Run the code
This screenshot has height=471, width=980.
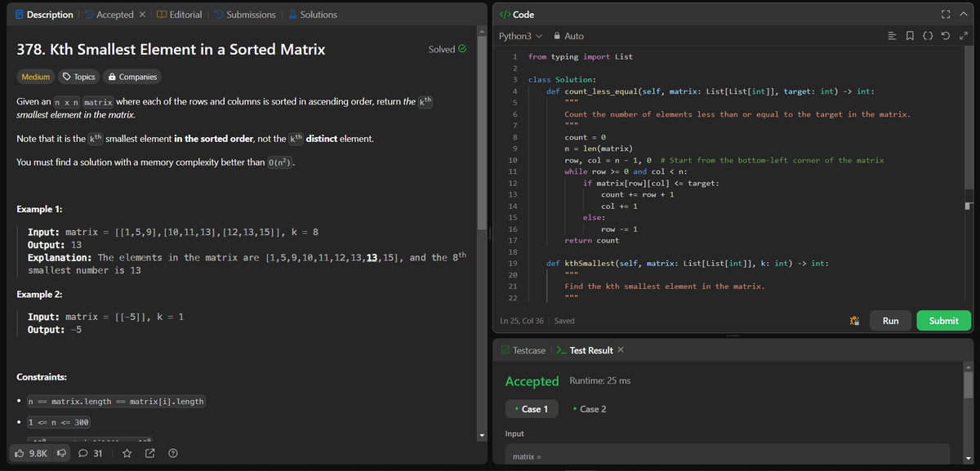click(890, 321)
